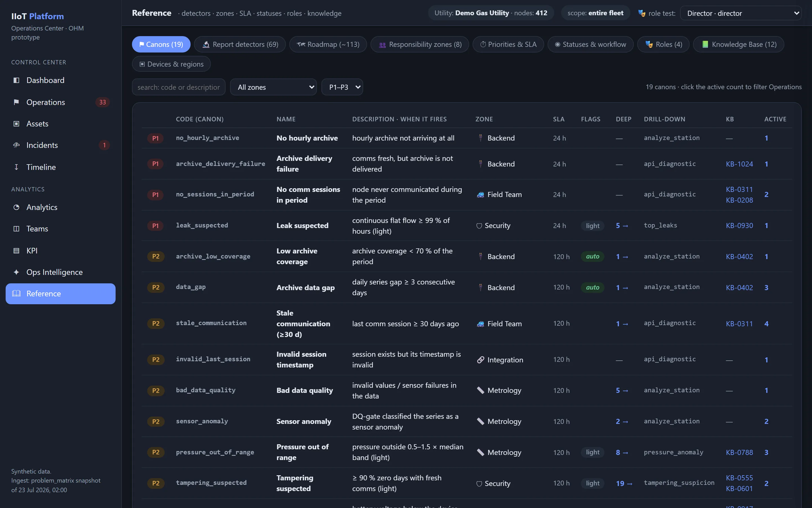The image size is (812, 508).
Task: Click the people icon on Responsibility zones
Action: click(382, 45)
